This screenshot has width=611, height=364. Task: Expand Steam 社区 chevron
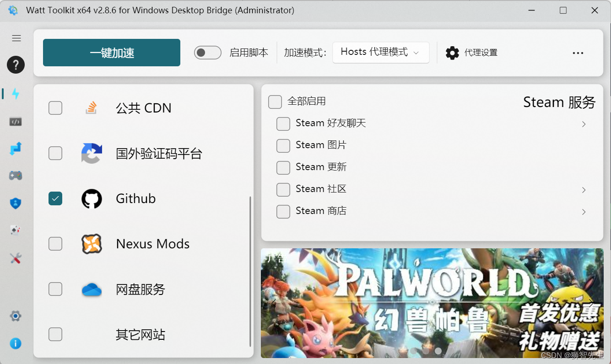click(x=584, y=190)
